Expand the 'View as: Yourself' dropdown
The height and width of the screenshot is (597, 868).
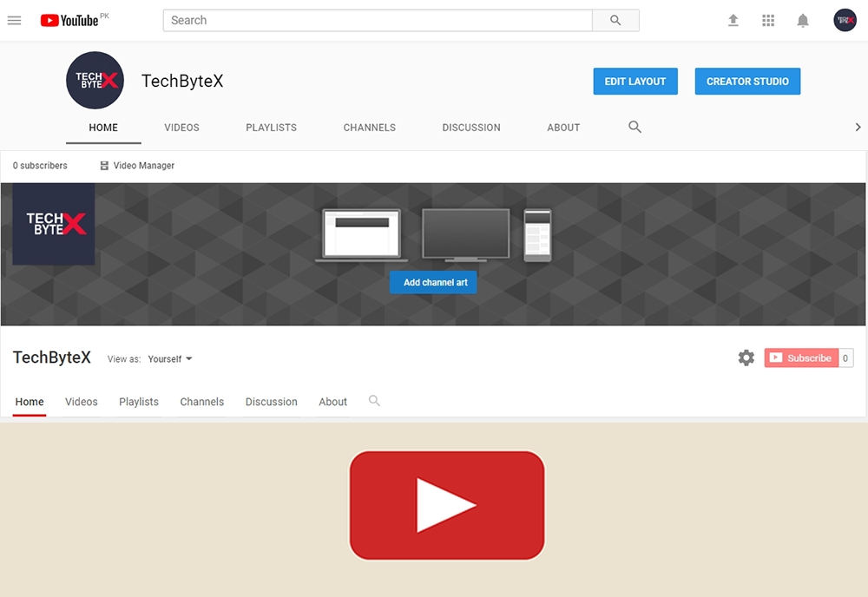(x=170, y=358)
